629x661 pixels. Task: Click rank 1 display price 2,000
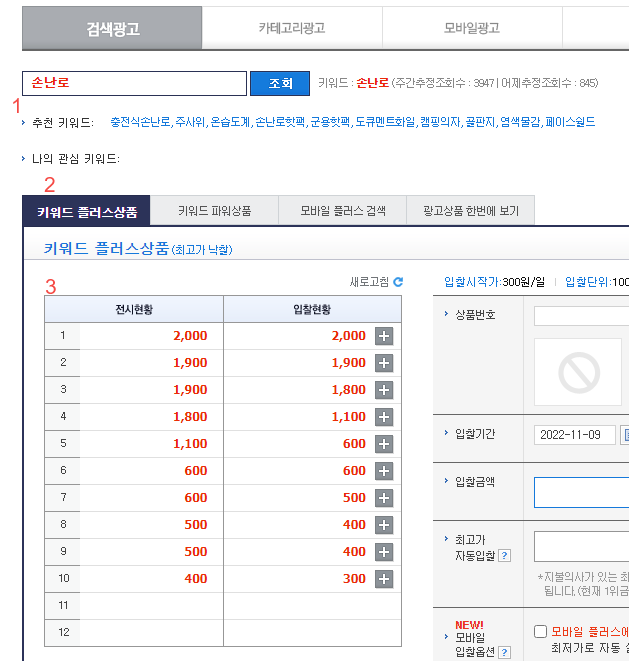190,336
